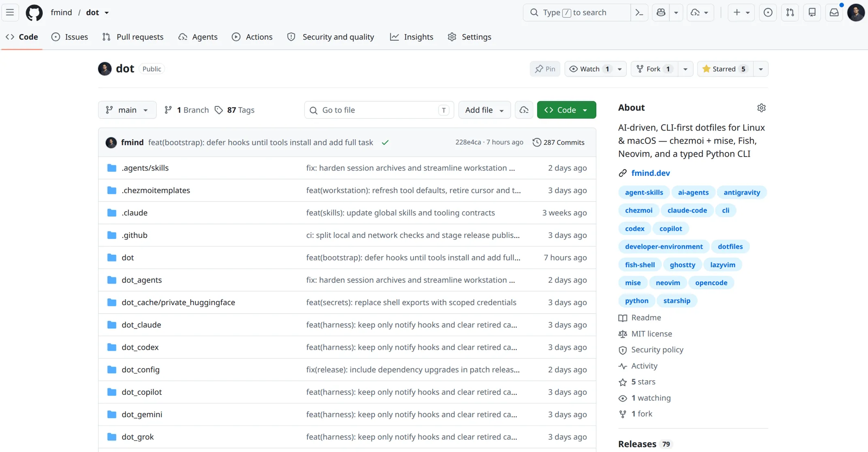The height and width of the screenshot is (452, 868).
Task: Open the notifications inbox icon
Action: pyautogui.click(x=834, y=13)
